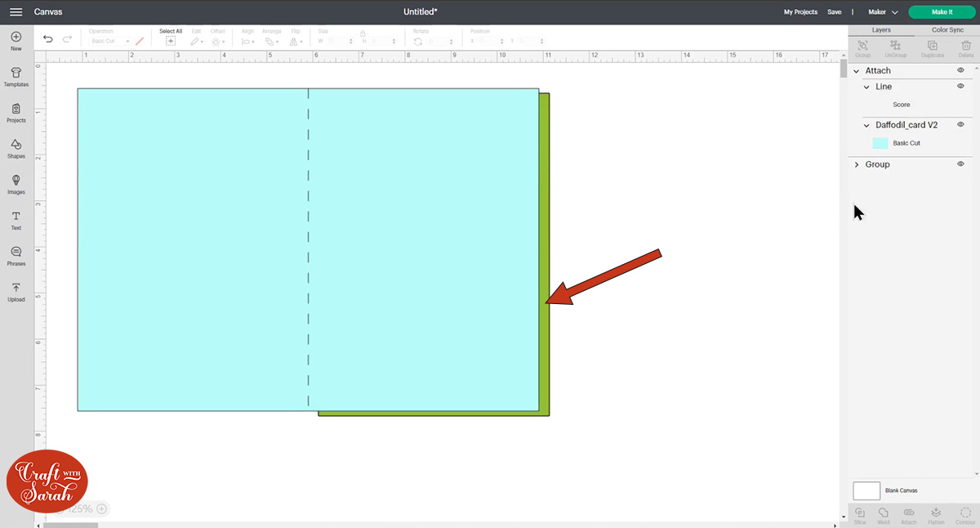Click the UnGroup icon in Layers panel

[895, 45]
